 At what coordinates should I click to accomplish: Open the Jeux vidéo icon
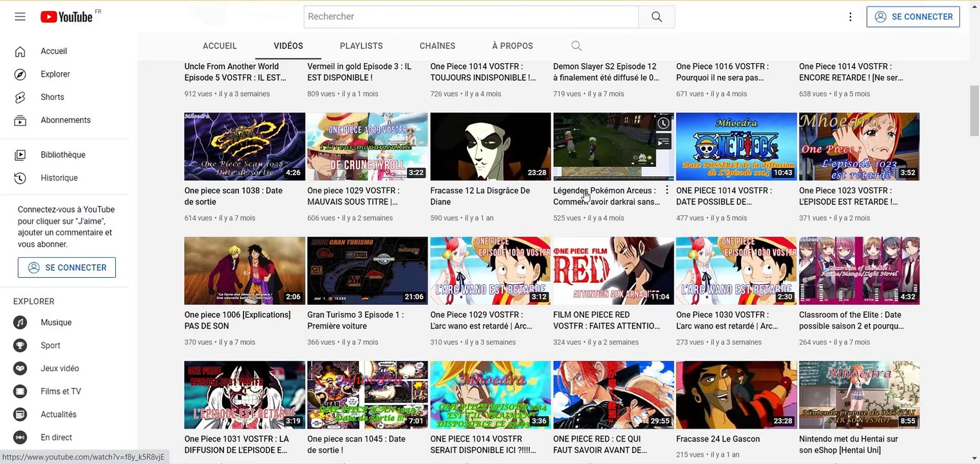point(20,369)
